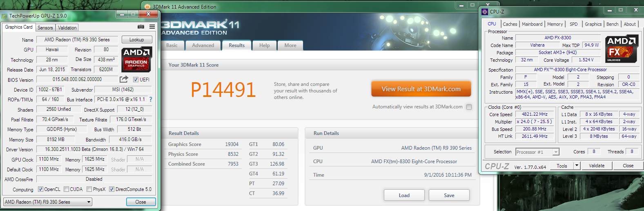The height and width of the screenshot is (211, 644).
Task: Click the run Time value 9/1/2016
Action: (x=448, y=175)
